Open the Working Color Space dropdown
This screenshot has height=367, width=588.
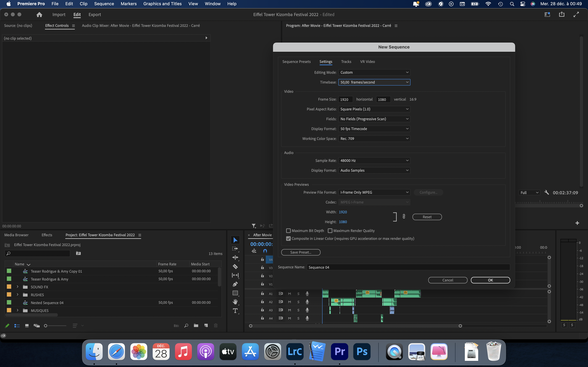pyautogui.click(x=374, y=139)
